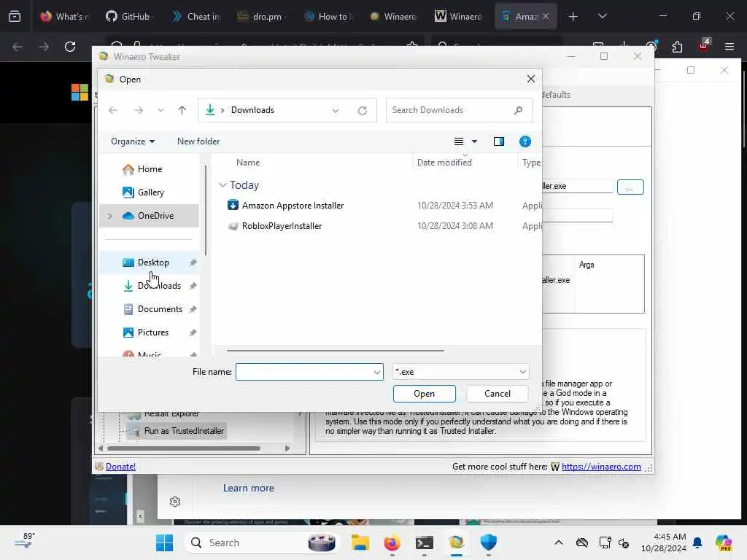
Task: Open Home in navigation pane
Action: 150,169
